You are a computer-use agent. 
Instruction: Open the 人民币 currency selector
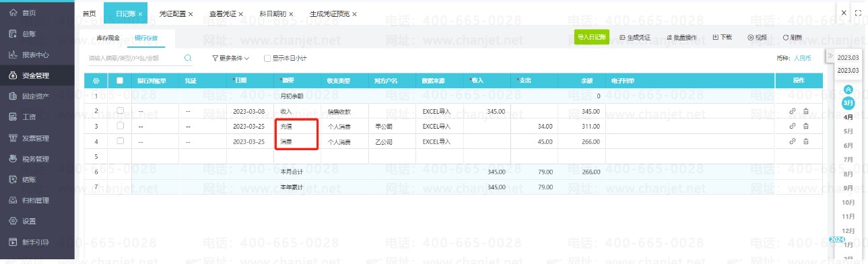pos(803,59)
